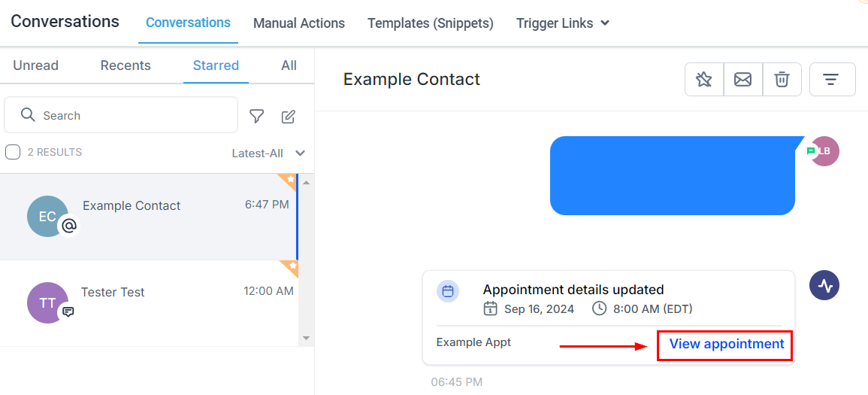Image resolution: width=868 pixels, height=395 pixels.
Task: Mark conversation as unread with envelope icon
Action: coord(743,80)
